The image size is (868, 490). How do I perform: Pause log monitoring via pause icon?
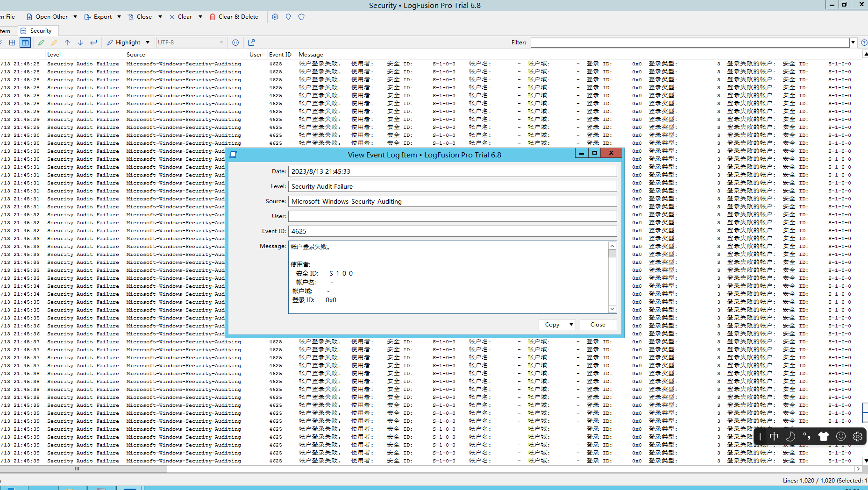pos(235,42)
